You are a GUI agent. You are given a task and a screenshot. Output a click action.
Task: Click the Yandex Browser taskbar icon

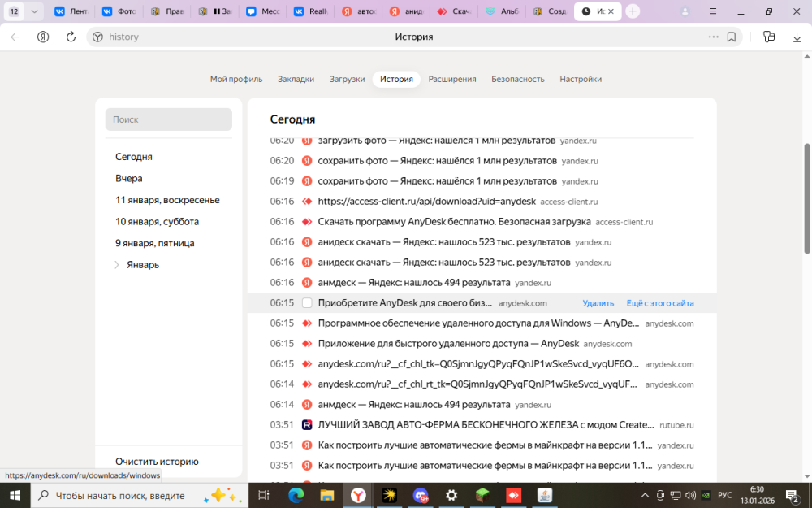358,496
